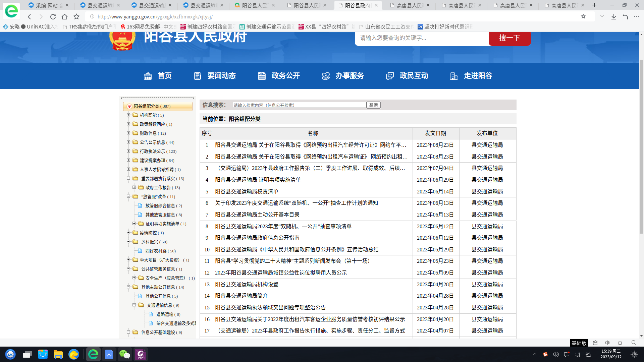The image size is (644, 362).
Task: Open the status bar zoom magnifier
Action: [x=634, y=343]
